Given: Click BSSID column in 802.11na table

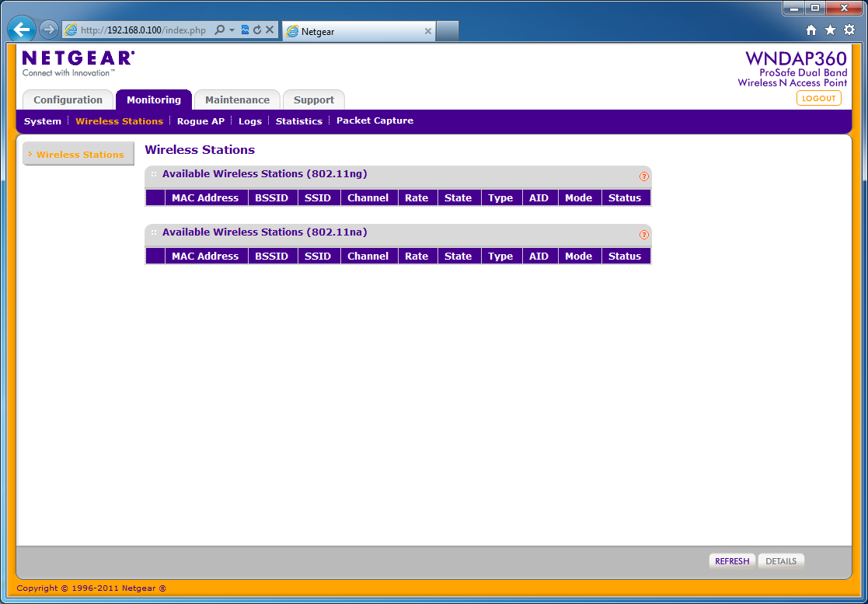Looking at the screenshot, I should [x=272, y=256].
